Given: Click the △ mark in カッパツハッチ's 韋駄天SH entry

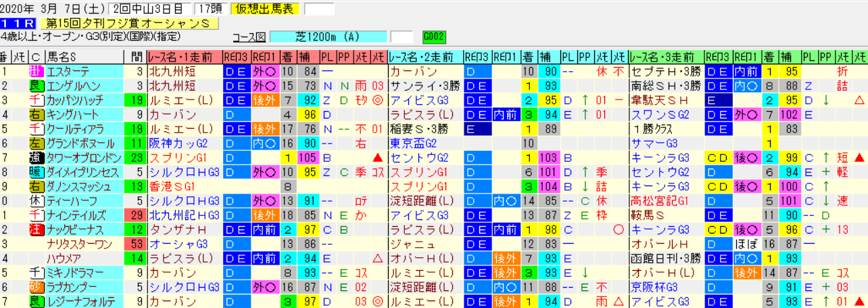Looking at the screenshot, I should tap(859, 100).
